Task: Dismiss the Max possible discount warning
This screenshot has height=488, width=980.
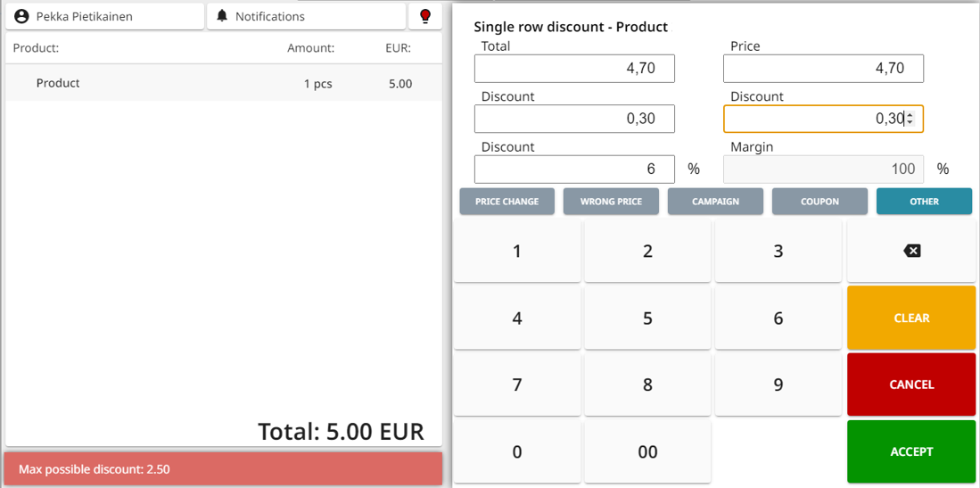Action: (x=223, y=469)
